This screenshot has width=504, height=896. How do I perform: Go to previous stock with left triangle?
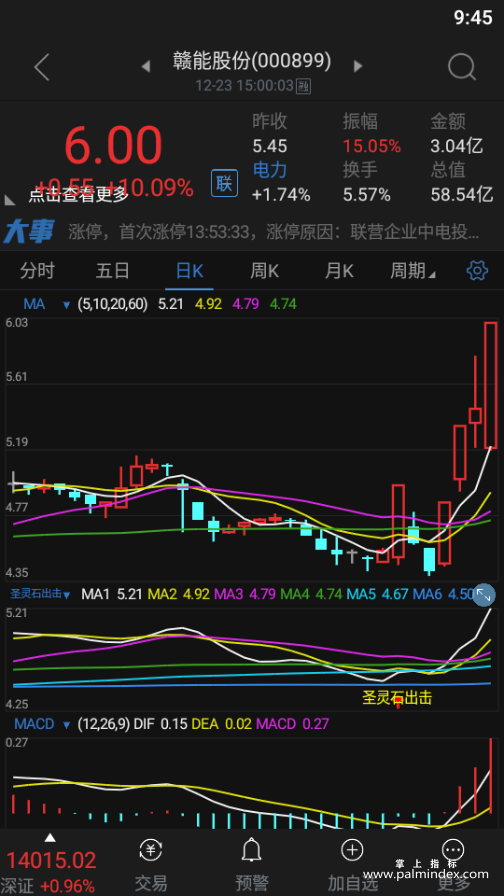[x=146, y=67]
